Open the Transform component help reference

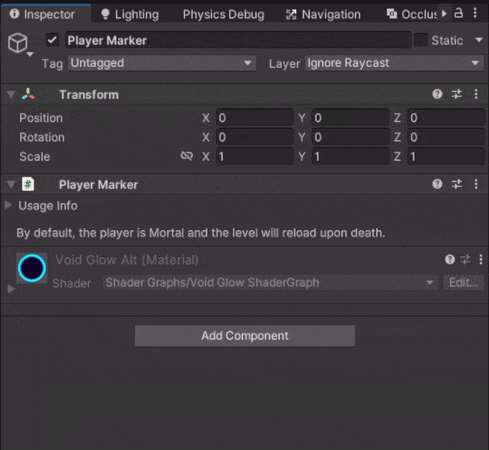[x=437, y=94]
